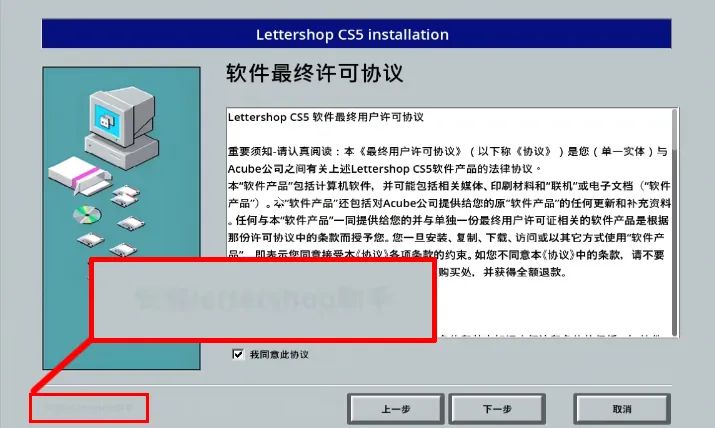Viewport: 715px width, 428px height.
Task: Go back with the 上一步 button
Action: click(x=396, y=409)
